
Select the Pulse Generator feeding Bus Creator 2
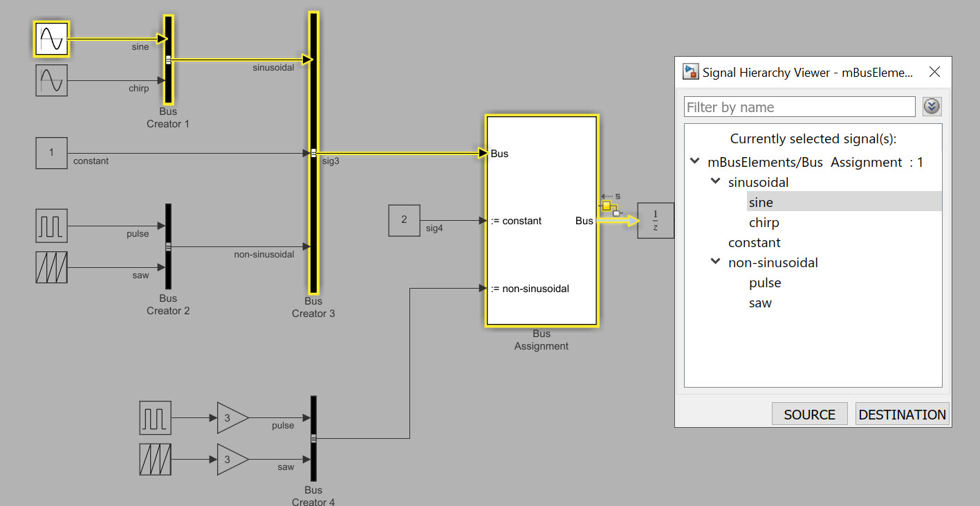pos(51,226)
